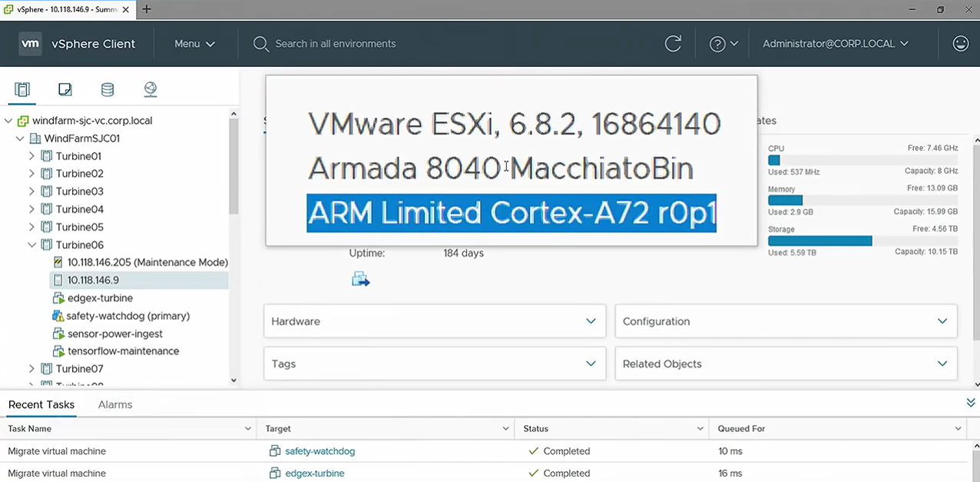Image resolution: width=980 pixels, height=482 pixels.
Task: Click the Turbine07 cluster icon
Action: tap(47, 369)
